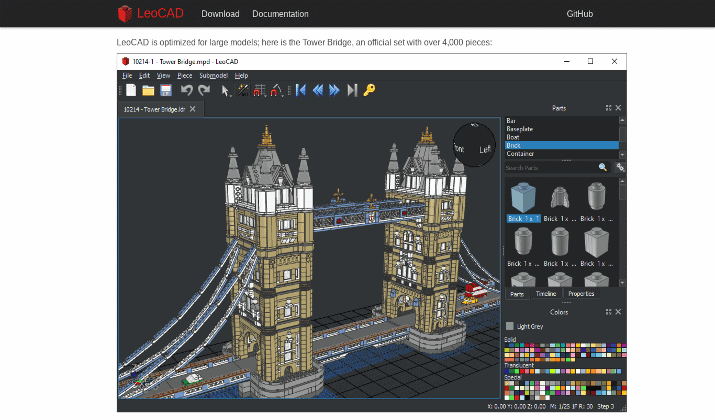Switch to the Properties tab
Screen dimensions: 715x420
(581, 294)
